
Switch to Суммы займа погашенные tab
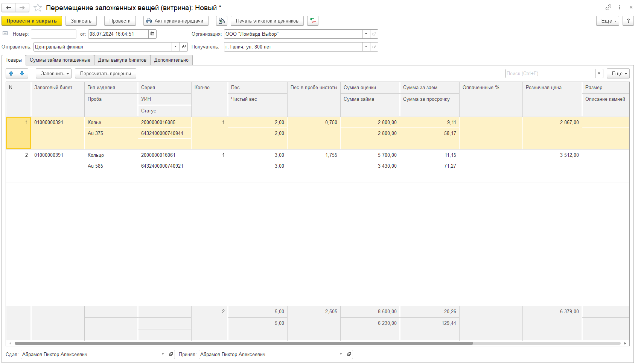click(x=60, y=60)
